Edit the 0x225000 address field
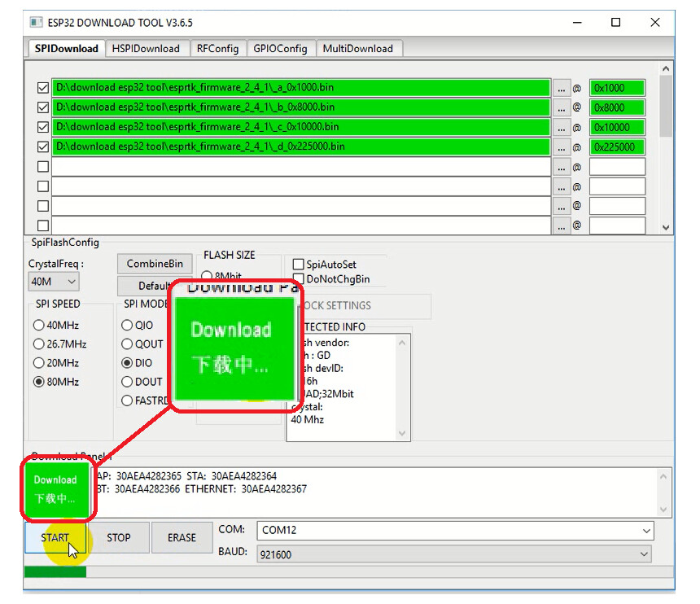The image size is (700, 604). (x=617, y=147)
